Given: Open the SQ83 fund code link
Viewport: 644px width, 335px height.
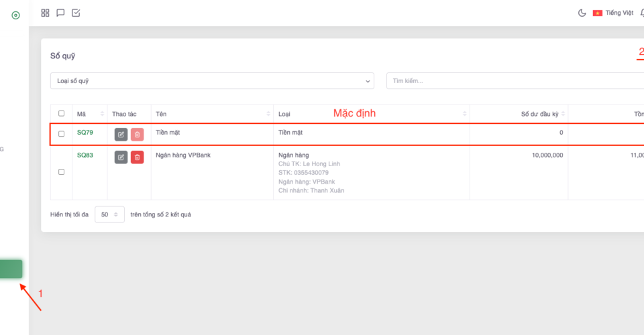Looking at the screenshot, I should pyautogui.click(x=85, y=155).
